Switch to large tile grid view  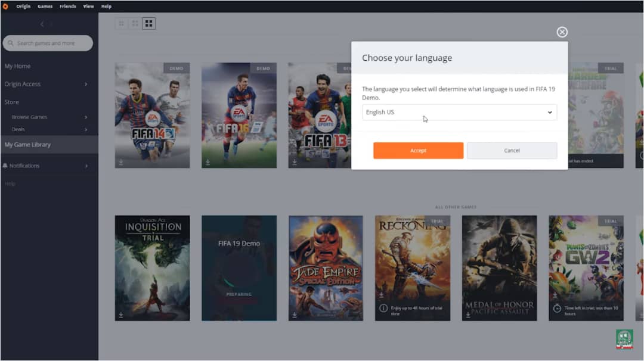(x=149, y=24)
